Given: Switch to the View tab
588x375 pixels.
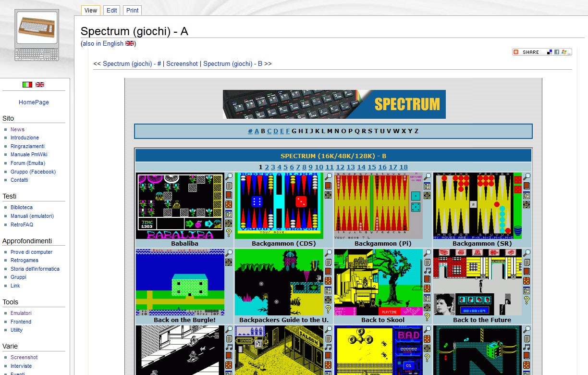Looking at the screenshot, I should (90, 10).
